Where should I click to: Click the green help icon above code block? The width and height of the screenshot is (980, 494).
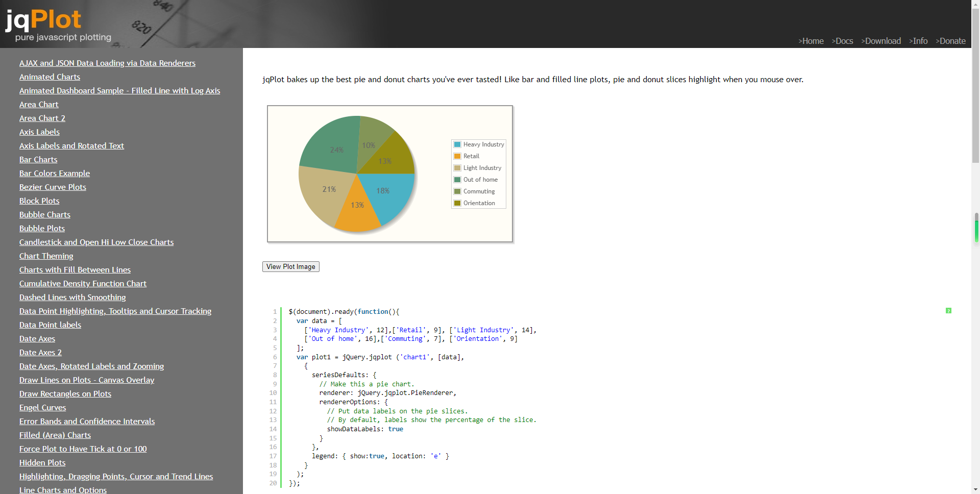pos(948,311)
